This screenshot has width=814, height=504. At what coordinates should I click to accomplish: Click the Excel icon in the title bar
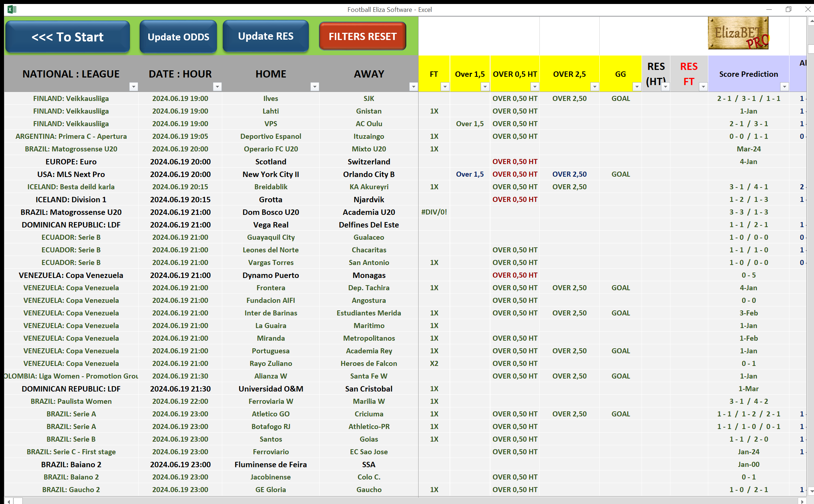click(x=12, y=9)
